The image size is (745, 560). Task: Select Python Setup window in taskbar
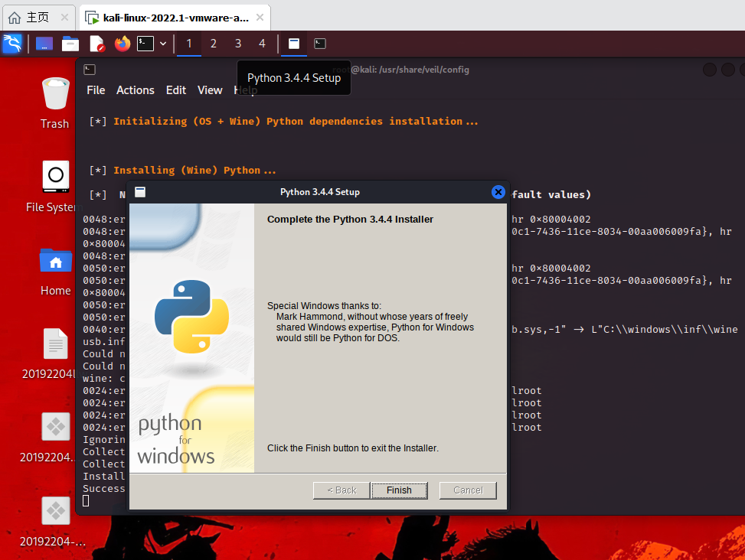point(294,44)
